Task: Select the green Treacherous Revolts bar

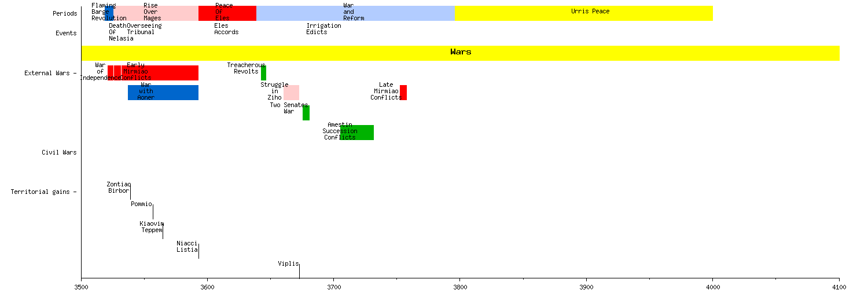Action: point(263,73)
